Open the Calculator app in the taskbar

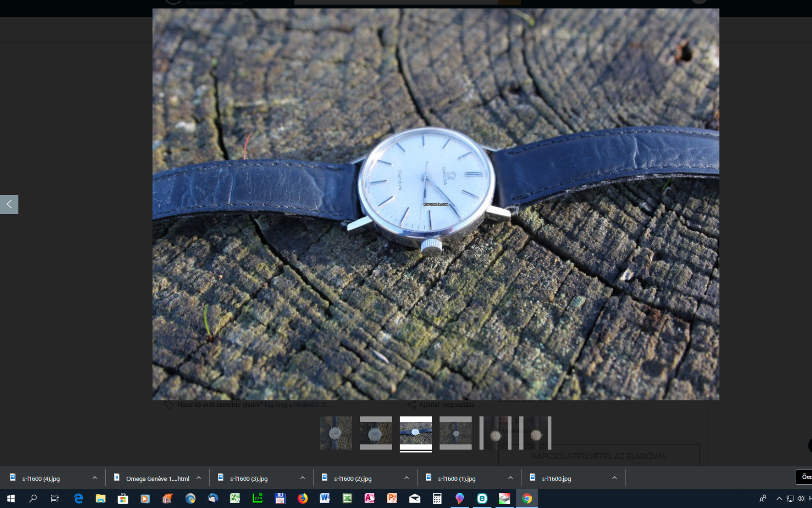coord(437,498)
